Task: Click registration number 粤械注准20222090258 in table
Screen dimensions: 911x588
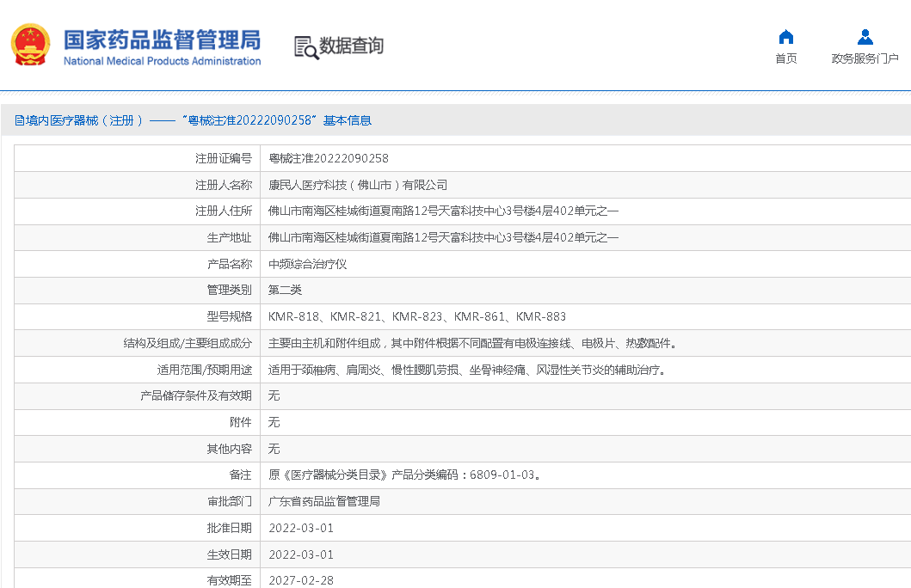Action: [x=329, y=159]
